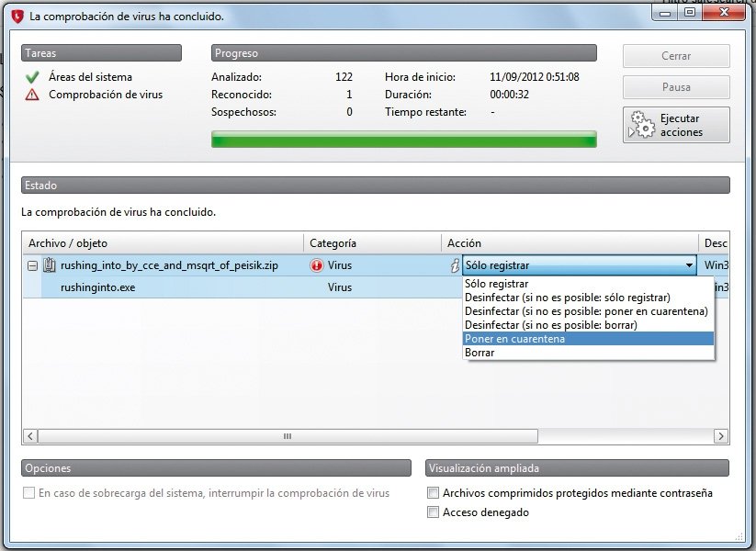Screen dimensions: 756x551
Task: Choose Borrar from the action list
Action: 588,353
